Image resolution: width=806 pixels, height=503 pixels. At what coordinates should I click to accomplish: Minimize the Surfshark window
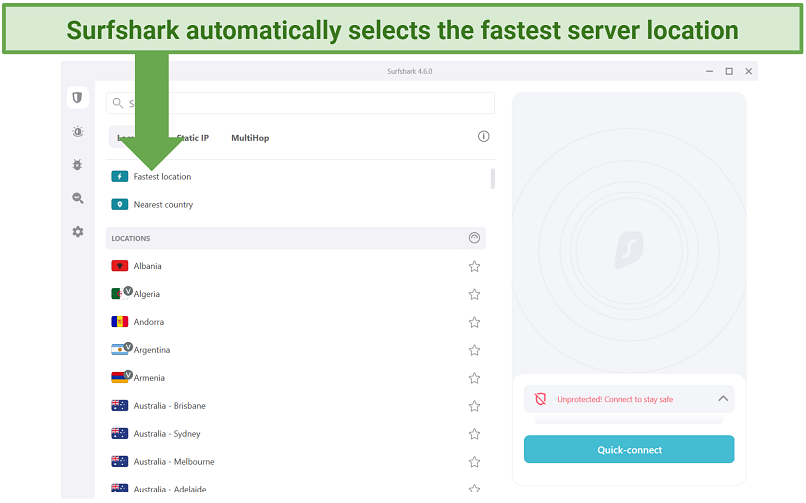709,71
